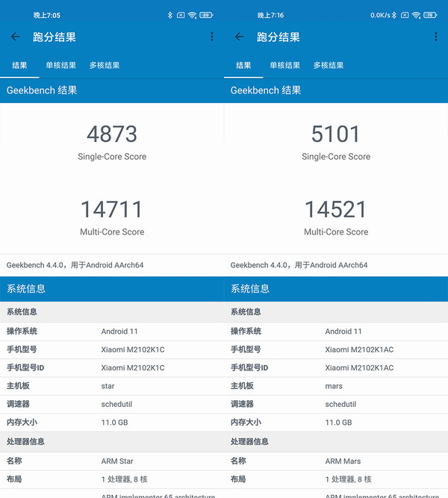The image size is (448, 498).
Task: Tap the no-SIM icon in right status bar
Action: (405, 15)
